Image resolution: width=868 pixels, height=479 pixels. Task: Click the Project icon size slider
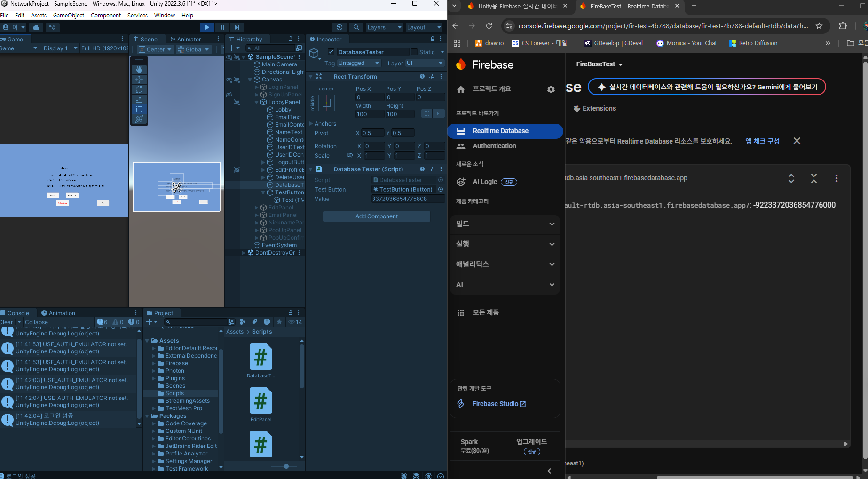point(286,466)
